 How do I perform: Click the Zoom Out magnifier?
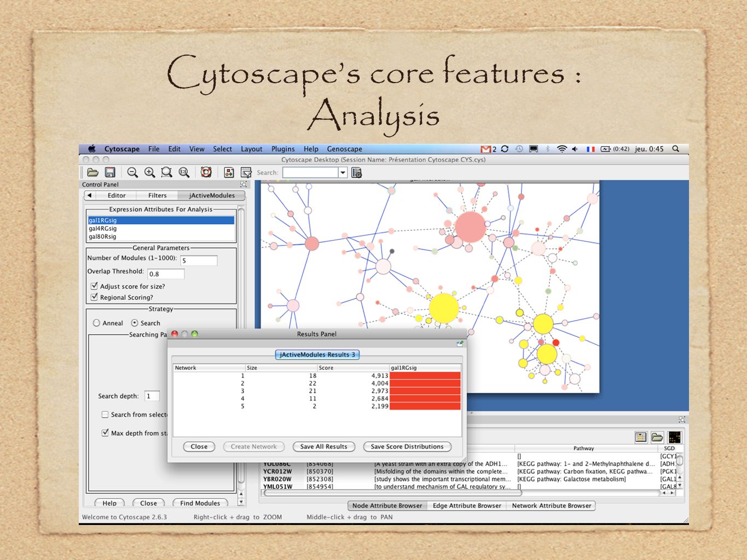coord(132,172)
